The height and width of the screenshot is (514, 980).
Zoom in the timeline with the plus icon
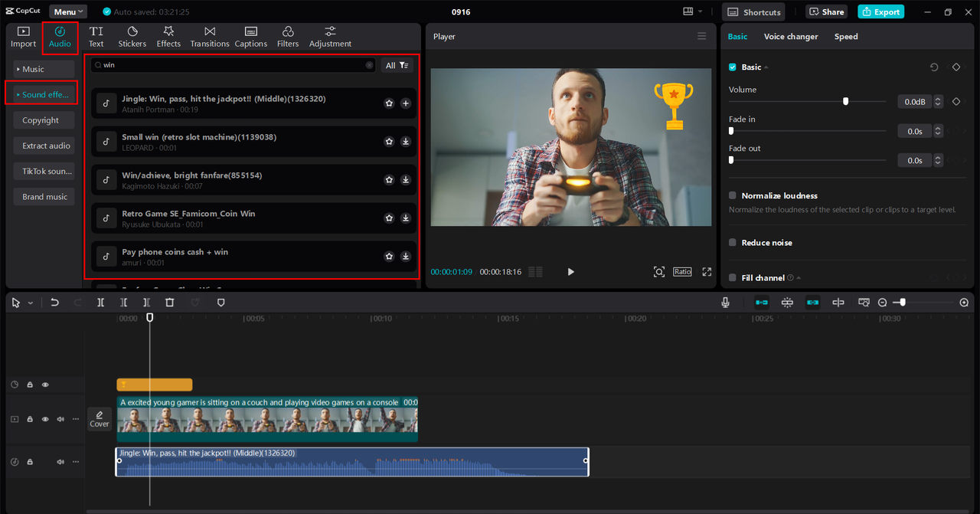click(x=964, y=303)
